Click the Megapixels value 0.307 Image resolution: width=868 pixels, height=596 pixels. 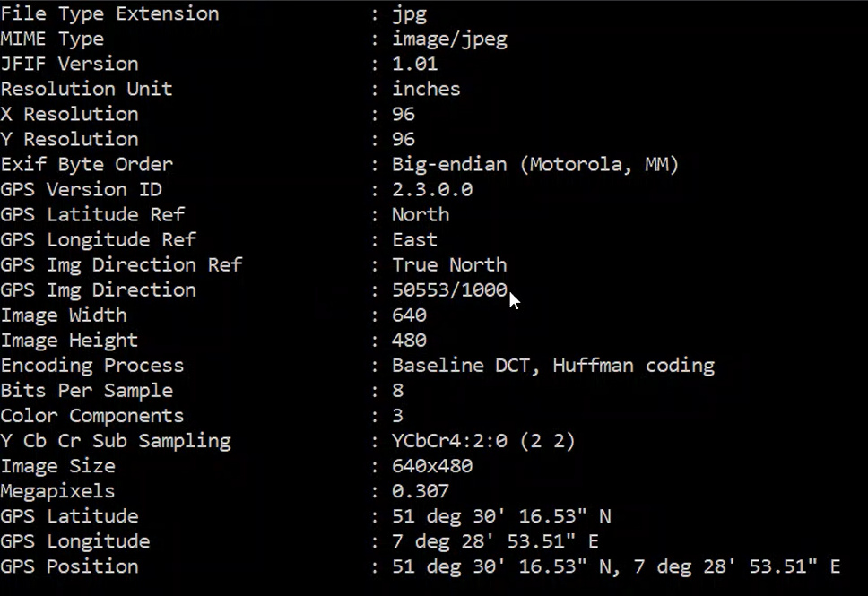[420, 491]
